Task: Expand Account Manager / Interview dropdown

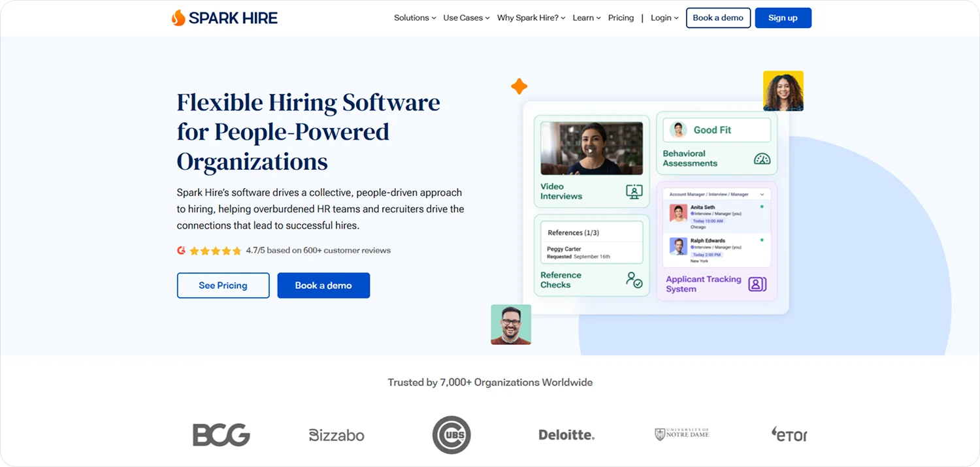Action: pyautogui.click(x=717, y=195)
